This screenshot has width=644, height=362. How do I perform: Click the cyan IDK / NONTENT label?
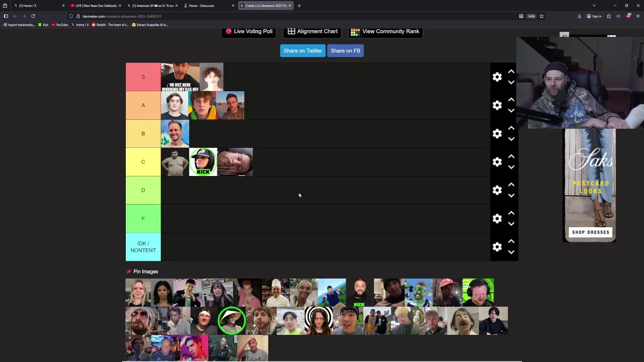coord(143,247)
